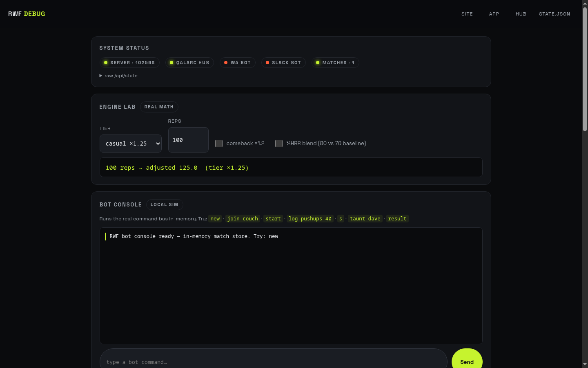Go to SITE in the top navigation
Screen dimensions: 588x368
[x=467, y=14]
